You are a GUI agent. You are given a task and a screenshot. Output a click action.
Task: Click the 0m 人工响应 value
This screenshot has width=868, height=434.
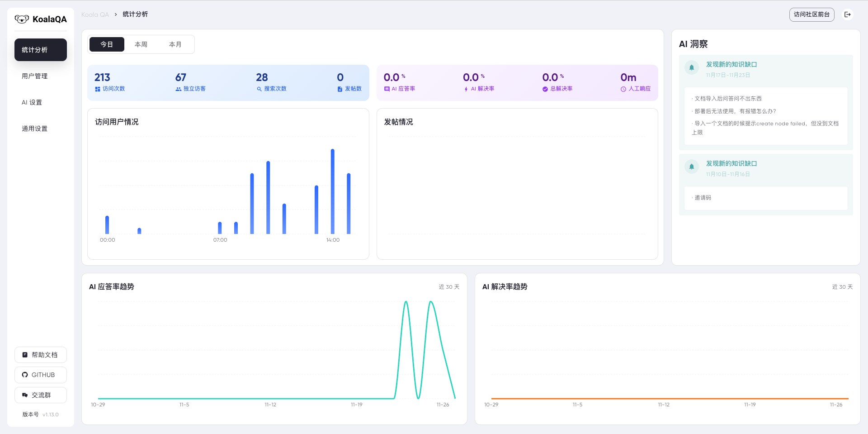point(628,77)
